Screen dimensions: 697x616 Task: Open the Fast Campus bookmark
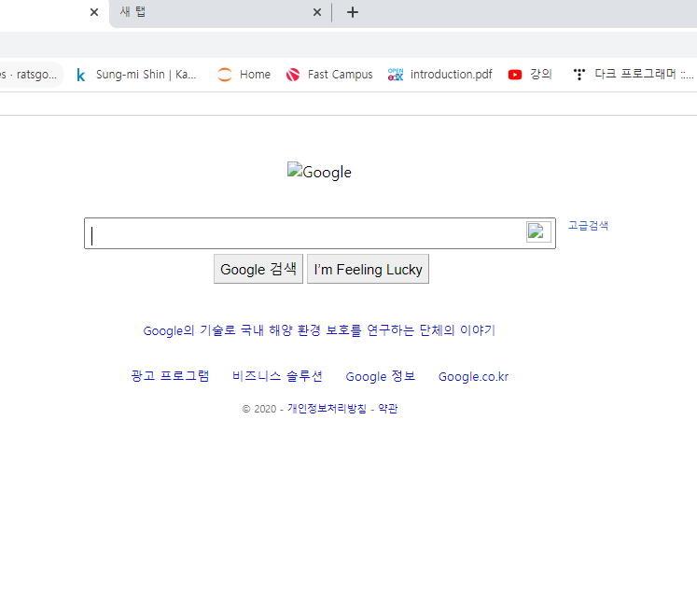329,75
